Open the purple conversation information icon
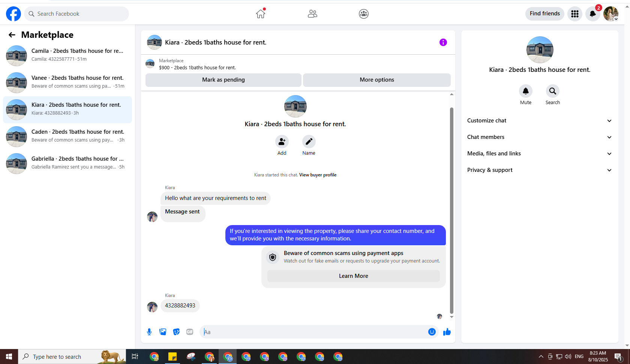 pyautogui.click(x=443, y=42)
